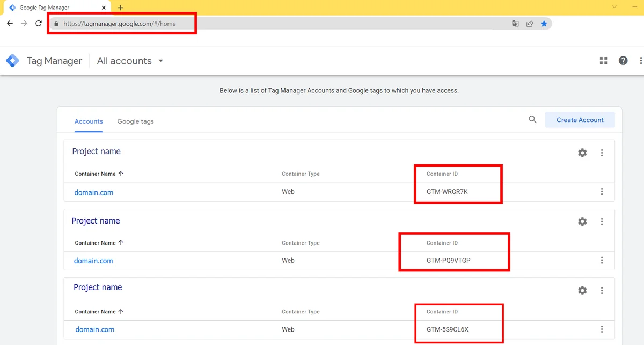The height and width of the screenshot is (345, 644).
Task: Click the container ID GTM-WRGR7K
Action: 447,192
